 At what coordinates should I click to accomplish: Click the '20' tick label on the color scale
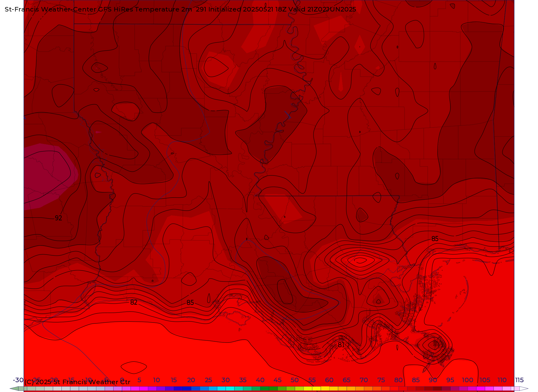pyautogui.click(x=191, y=380)
